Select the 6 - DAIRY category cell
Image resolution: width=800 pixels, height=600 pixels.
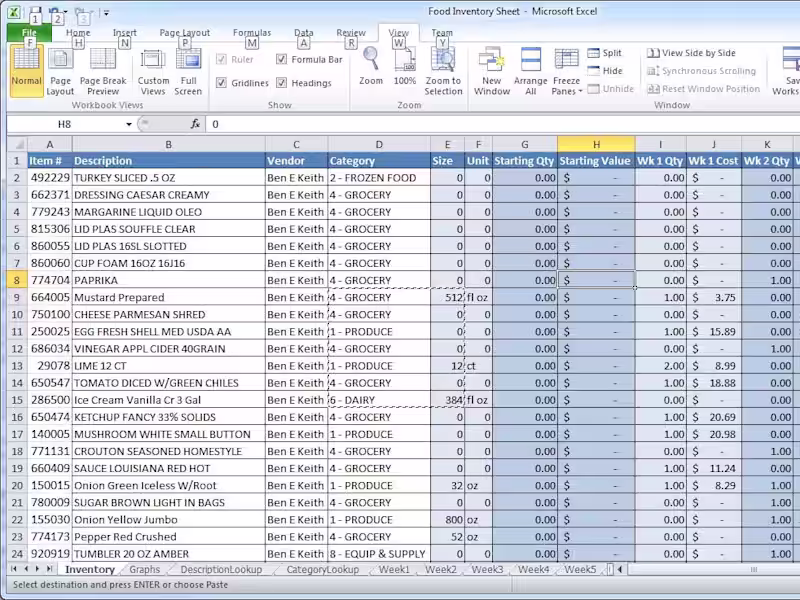[379, 400]
